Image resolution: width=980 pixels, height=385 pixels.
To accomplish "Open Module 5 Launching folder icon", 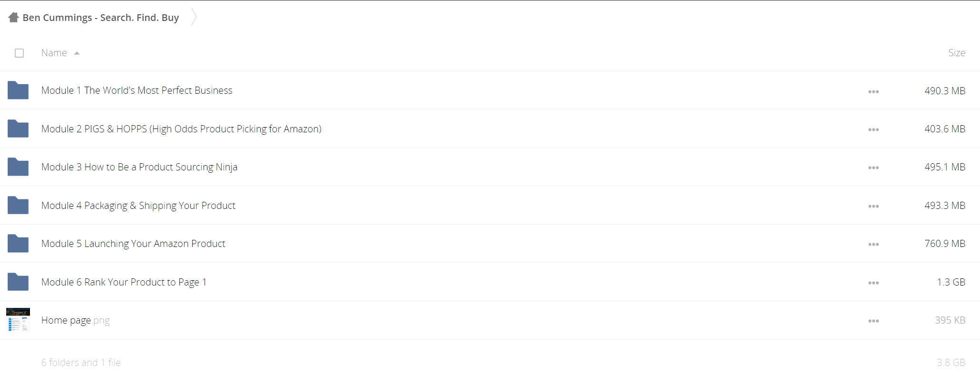I will click(x=18, y=243).
